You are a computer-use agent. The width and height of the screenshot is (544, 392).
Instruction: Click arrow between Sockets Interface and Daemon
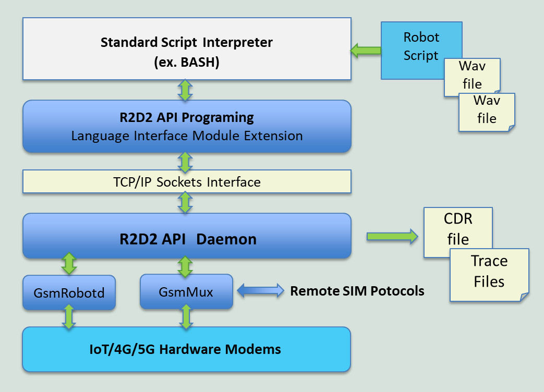(185, 202)
